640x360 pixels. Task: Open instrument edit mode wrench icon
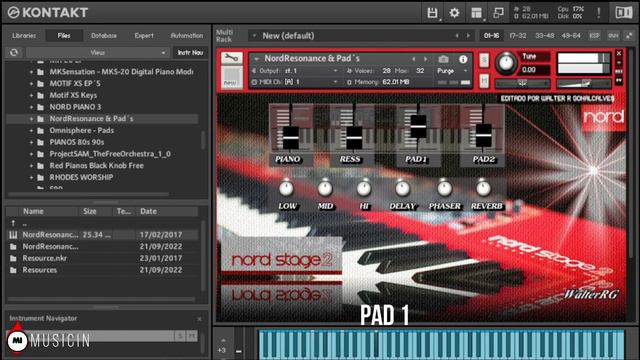231,58
